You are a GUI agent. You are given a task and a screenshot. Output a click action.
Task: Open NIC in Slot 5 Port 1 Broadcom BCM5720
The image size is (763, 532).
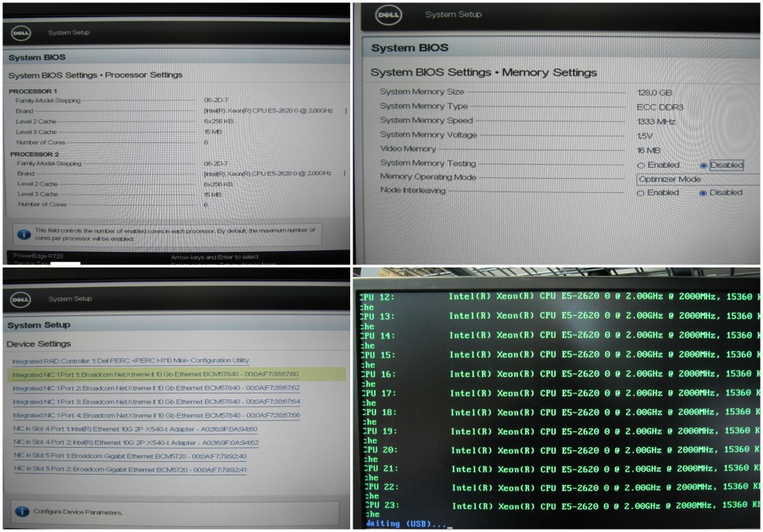coord(130,456)
